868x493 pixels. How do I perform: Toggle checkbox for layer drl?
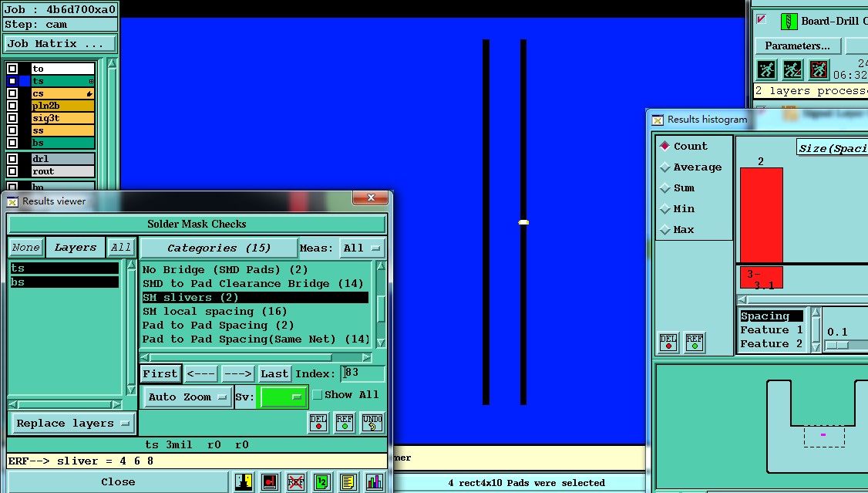(x=12, y=159)
